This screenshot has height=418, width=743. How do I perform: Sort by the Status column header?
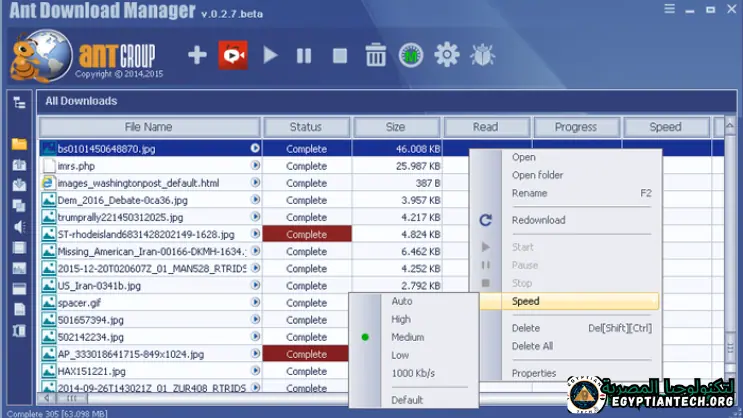306,127
